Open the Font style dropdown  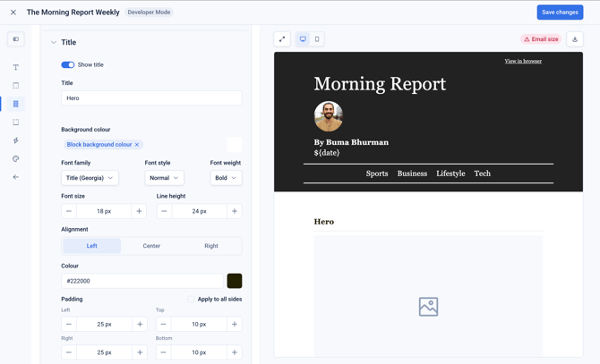click(x=165, y=178)
